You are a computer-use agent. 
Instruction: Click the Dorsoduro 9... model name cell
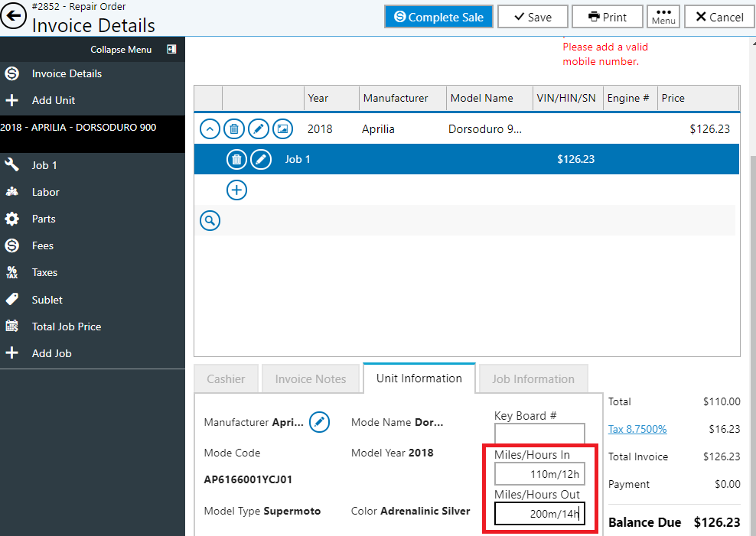pyautogui.click(x=485, y=129)
